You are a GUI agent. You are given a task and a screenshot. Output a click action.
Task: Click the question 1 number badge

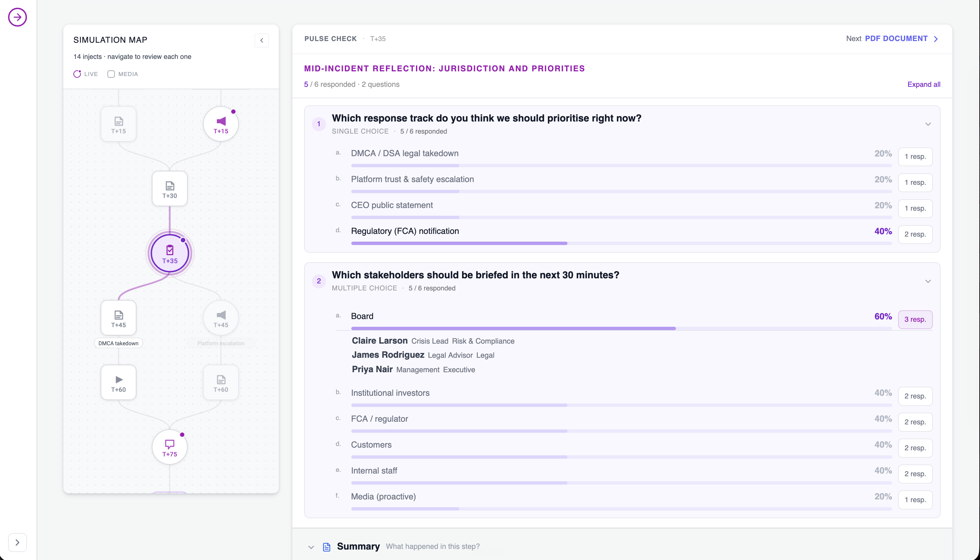click(319, 124)
